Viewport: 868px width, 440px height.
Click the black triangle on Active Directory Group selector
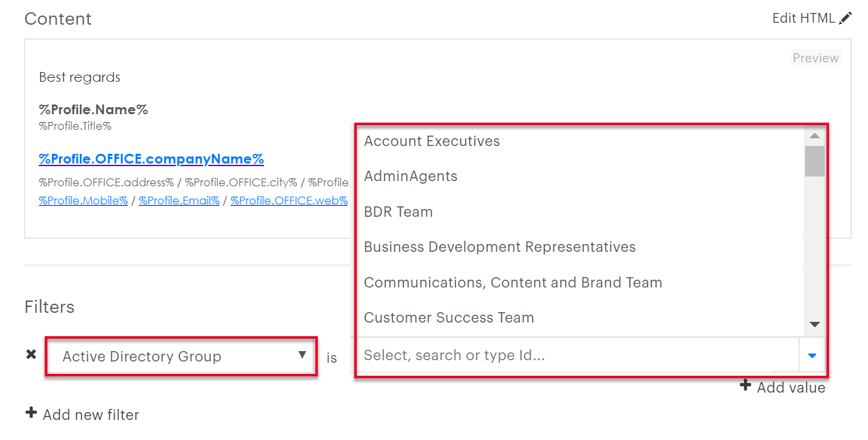[x=302, y=356]
